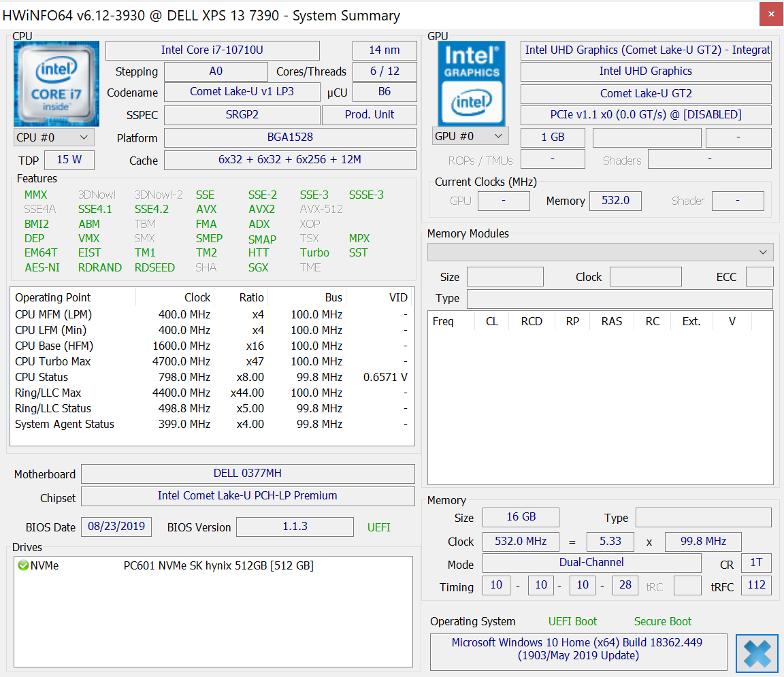Click the Intel Graphics GPU logo

tap(472, 83)
